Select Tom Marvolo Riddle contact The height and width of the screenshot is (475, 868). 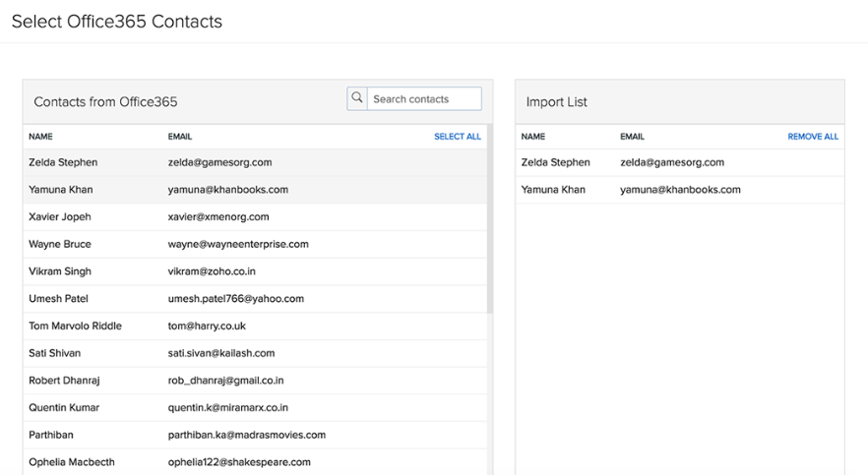(254, 327)
